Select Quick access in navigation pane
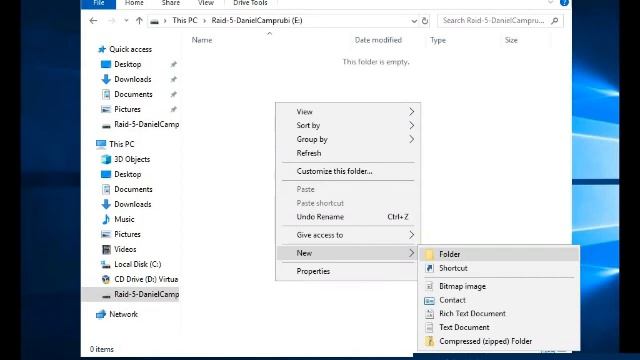The height and width of the screenshot is (360, 640). (x=130, y=49)
